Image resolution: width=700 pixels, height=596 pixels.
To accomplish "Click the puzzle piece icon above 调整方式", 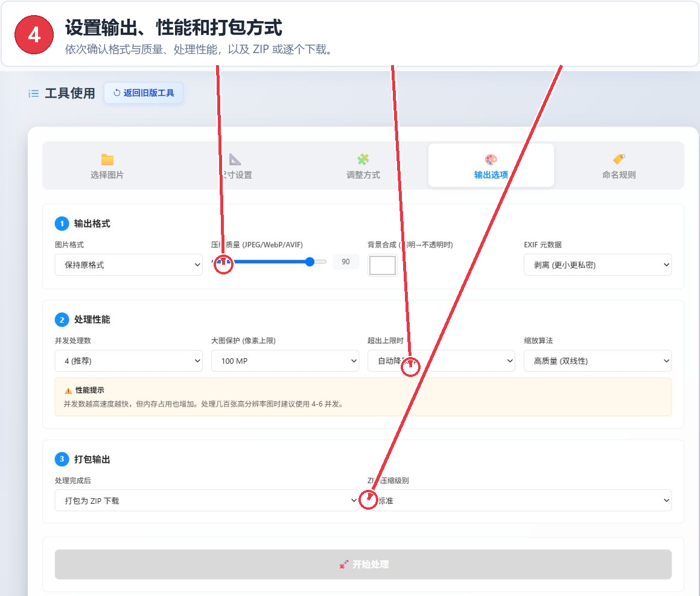I will tap(363, 159).
